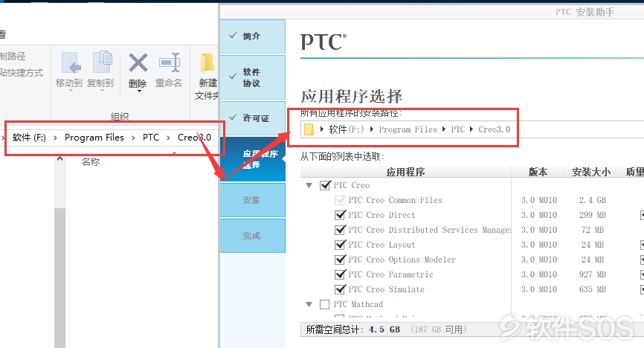Click the Rename icon in Explorer ribbon

pos(170,63)
